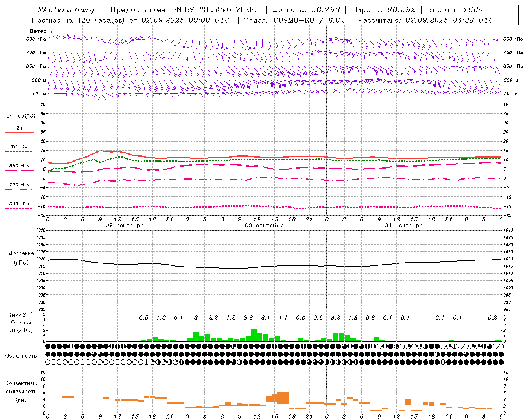Select the 'Предоставлено ФГБУ ЗапСиб УГМС' provider text
525x420 pixels.
186,10
